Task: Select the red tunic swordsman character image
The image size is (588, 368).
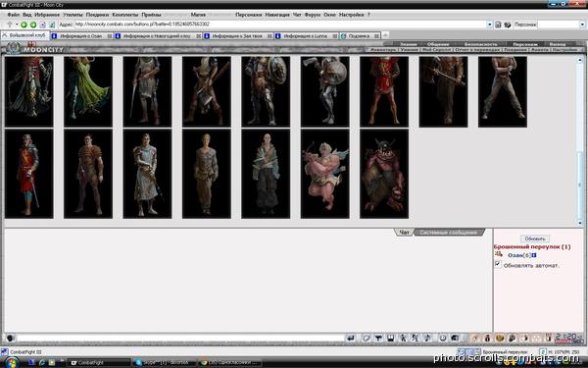Action: (x=28, y=174)
